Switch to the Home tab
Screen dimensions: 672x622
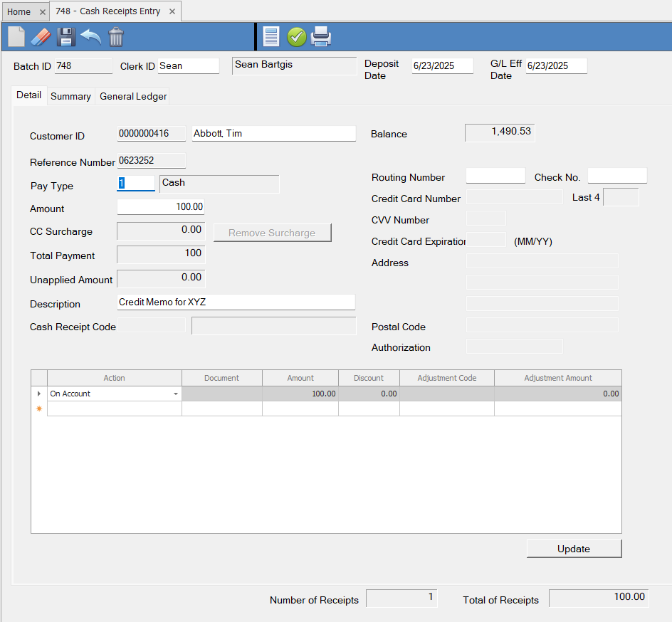point(19,12)
